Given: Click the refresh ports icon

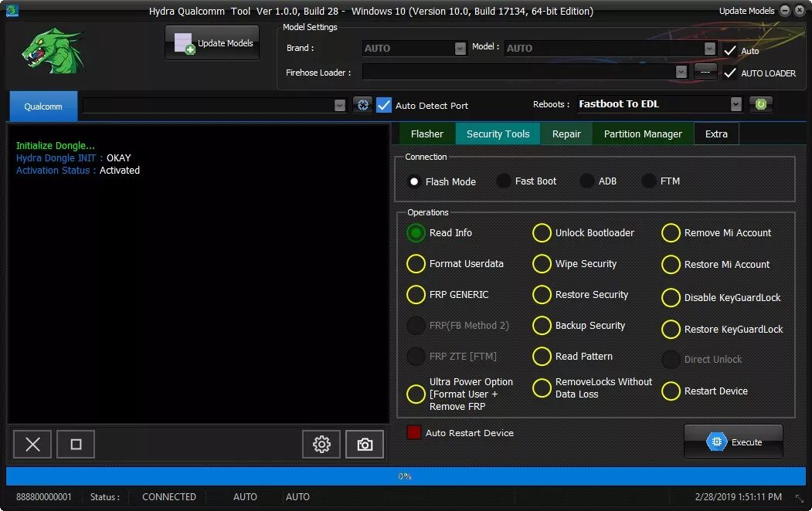Looking at the screenshot, I should tap(363, 105).
